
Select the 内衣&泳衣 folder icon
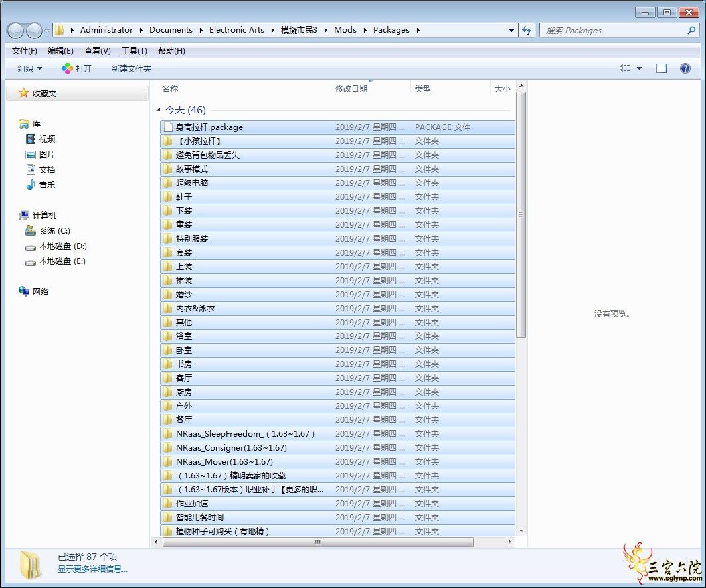click(168, 309)
